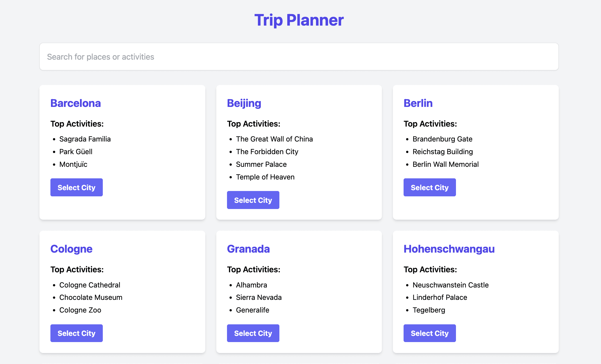Click the Berlin city heading
Viewport: 601px width, 364px height.
coord(418,103)
